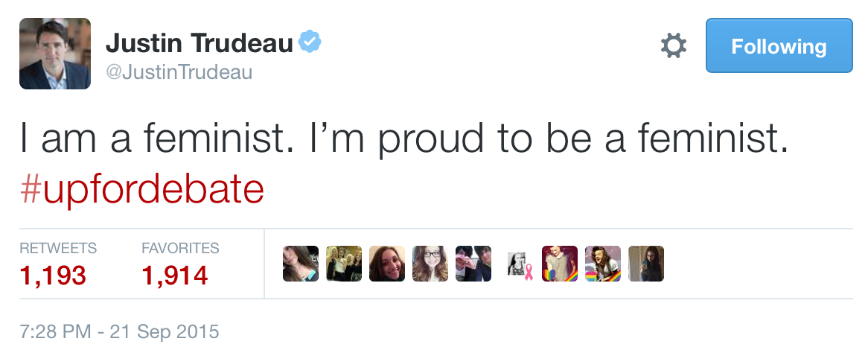Screen dimensions: 868x356
Task: Click the first user avatar in the row
Action: click(x=301, y=264)
